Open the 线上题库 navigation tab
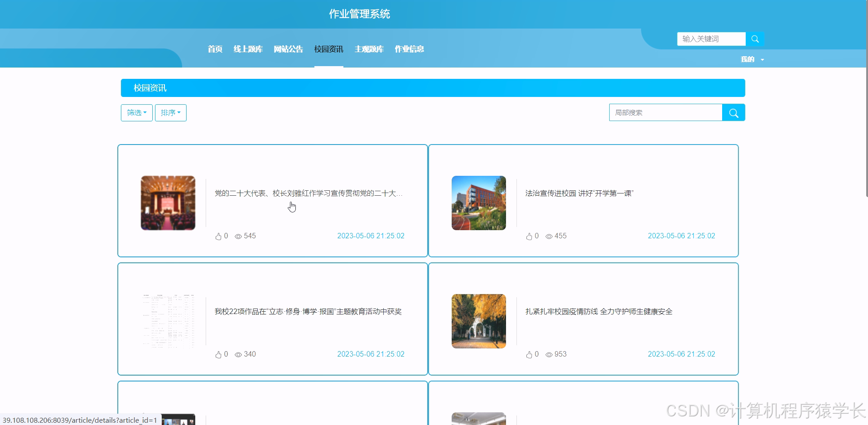 pyautogui.click(x=248, y=49)
